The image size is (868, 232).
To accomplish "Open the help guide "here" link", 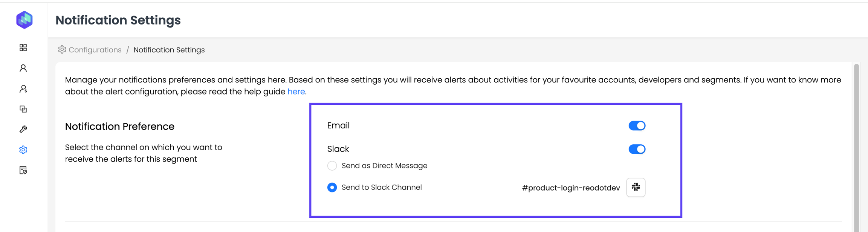I will [x=296, y=92].
